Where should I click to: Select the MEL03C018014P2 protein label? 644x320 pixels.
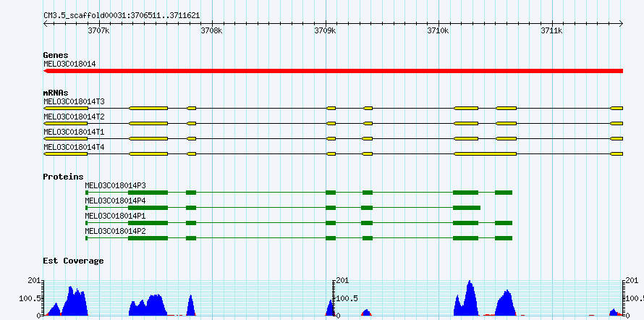click(115, 231)
